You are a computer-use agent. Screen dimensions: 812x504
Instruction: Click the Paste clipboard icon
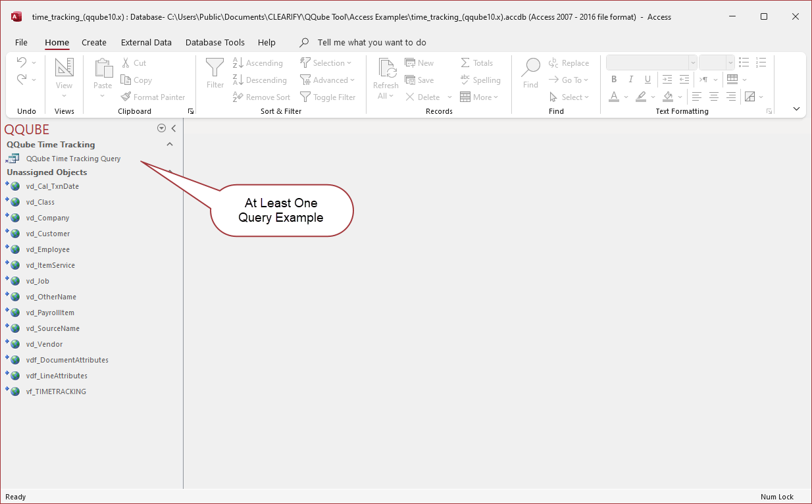(103, 68)
